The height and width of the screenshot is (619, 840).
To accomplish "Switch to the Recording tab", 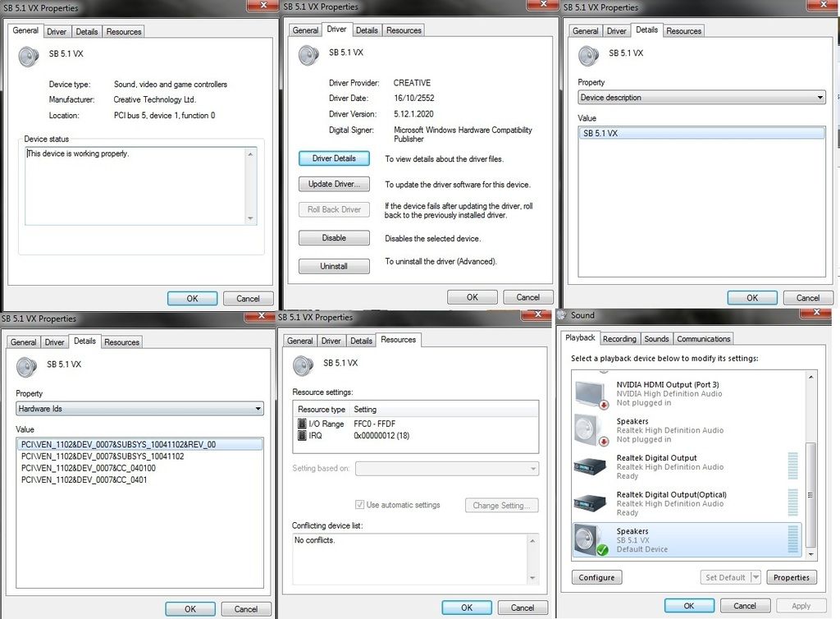I will pyautogui.click(x=619, y=338).
